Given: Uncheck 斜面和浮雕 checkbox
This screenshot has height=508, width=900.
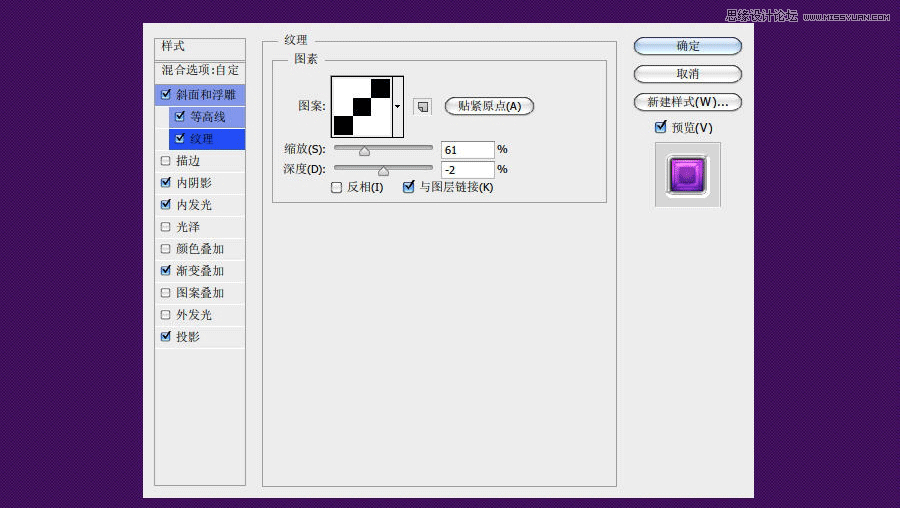Looking at the screenshot, I should (x=166, y=94).
